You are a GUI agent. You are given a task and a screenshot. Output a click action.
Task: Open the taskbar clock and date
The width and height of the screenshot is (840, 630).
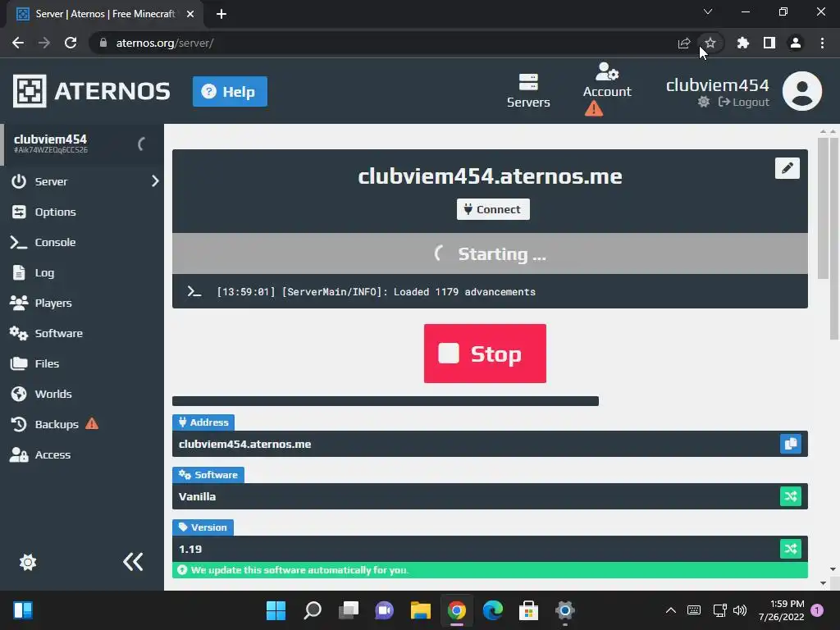[782, 610]
